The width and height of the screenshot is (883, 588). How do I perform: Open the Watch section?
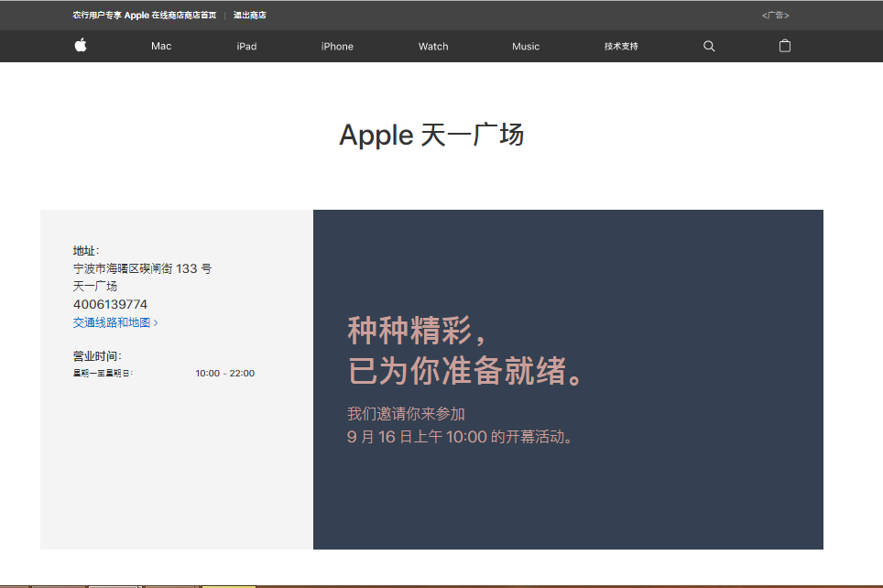click(432, 46)
